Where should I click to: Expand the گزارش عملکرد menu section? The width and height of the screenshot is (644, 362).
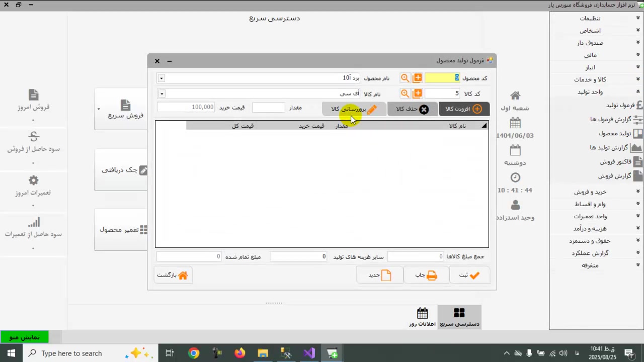tap(596, 253)
